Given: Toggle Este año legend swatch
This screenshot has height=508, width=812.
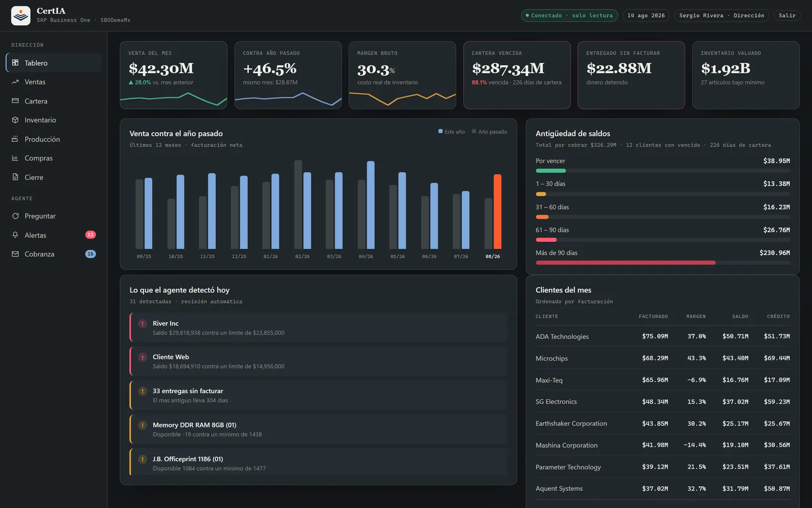Looking at the screenshot, I should pos(441,132).
